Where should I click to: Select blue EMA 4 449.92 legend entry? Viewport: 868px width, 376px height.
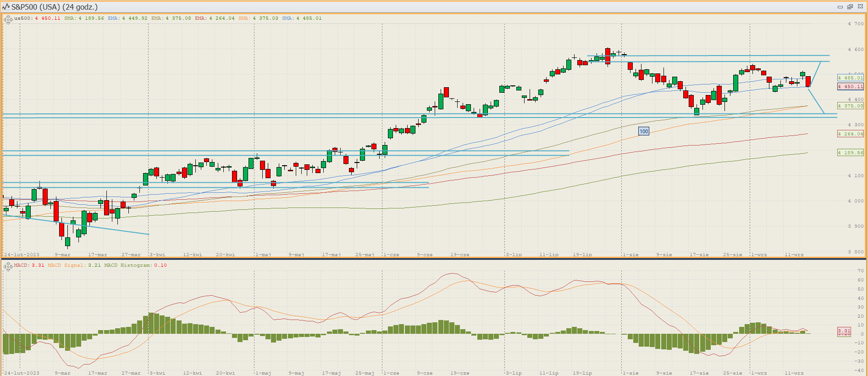[127, 18]
